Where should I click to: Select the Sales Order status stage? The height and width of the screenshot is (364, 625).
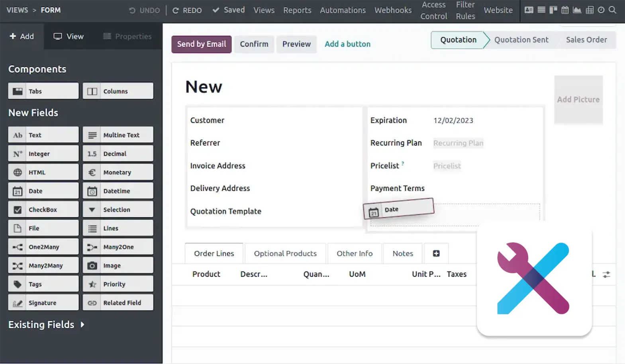(586, 40)
